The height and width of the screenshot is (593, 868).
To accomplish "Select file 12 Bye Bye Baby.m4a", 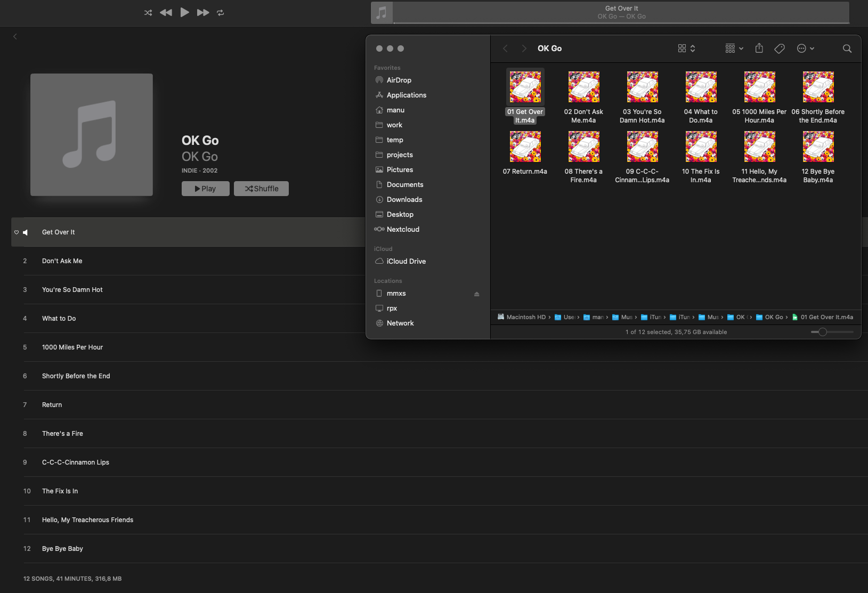I will tap(818, 157).
